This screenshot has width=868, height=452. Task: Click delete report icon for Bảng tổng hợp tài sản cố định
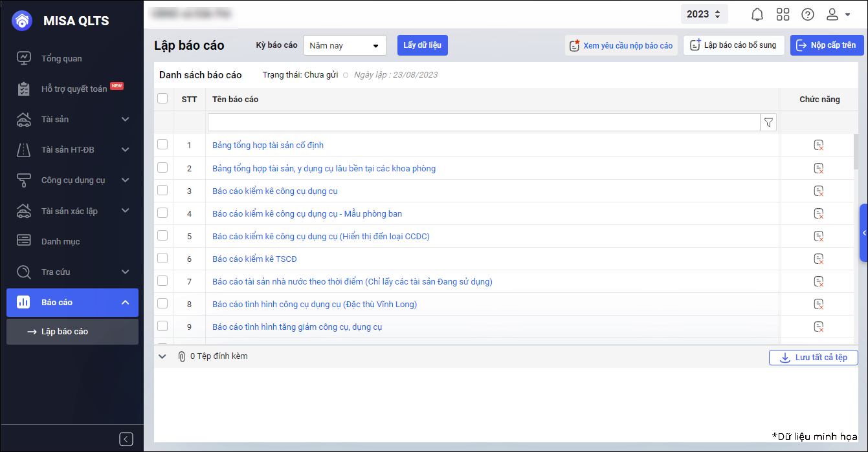pos(819,145)
